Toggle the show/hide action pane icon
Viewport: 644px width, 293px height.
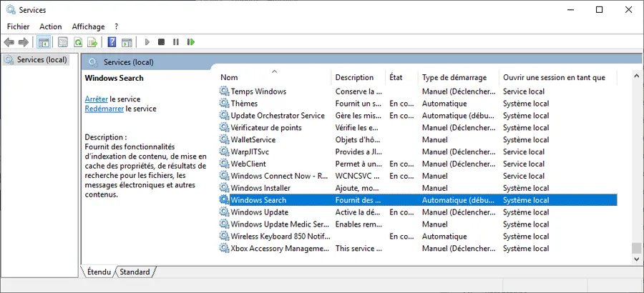[127, 42]
